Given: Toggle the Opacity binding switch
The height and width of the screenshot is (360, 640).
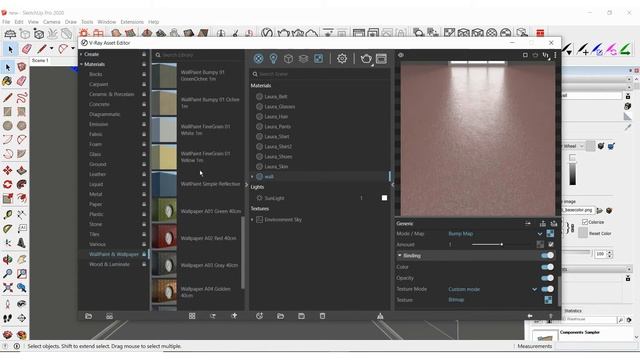Looking at the screenshot, I should [547, 278].
